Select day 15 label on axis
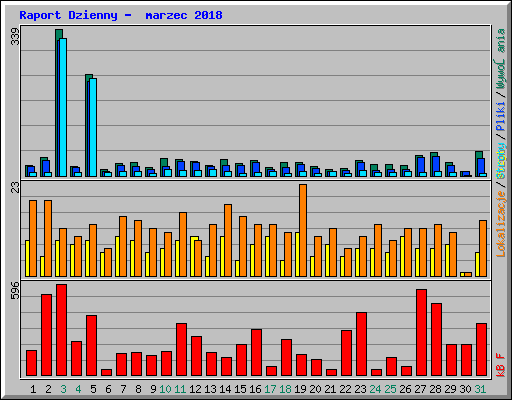The width and height of the screenshot is (512, 400). click(x=240, y=389)
